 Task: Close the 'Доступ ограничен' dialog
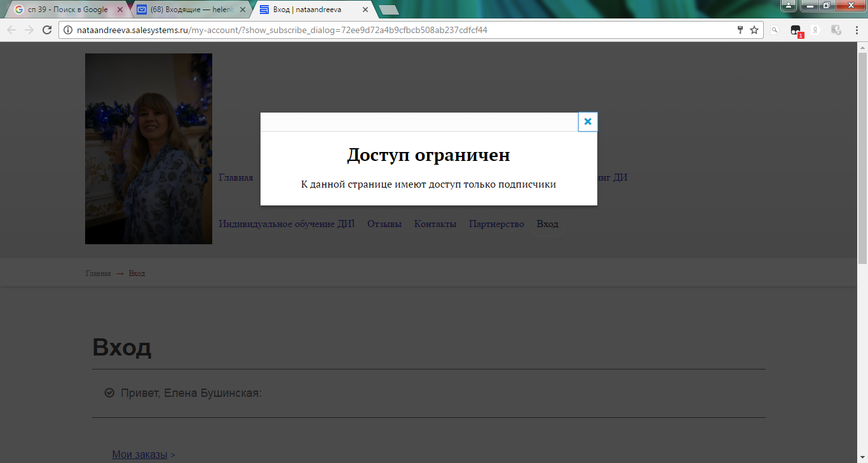588,121
